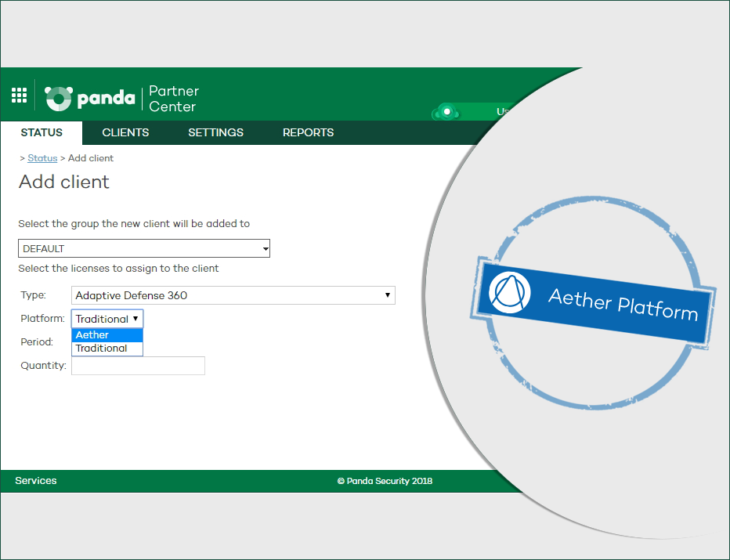Screen dimensions: 730x560
Task: Click the Panda Security 2018 copyright text
Action: click(x=385, y=481)
